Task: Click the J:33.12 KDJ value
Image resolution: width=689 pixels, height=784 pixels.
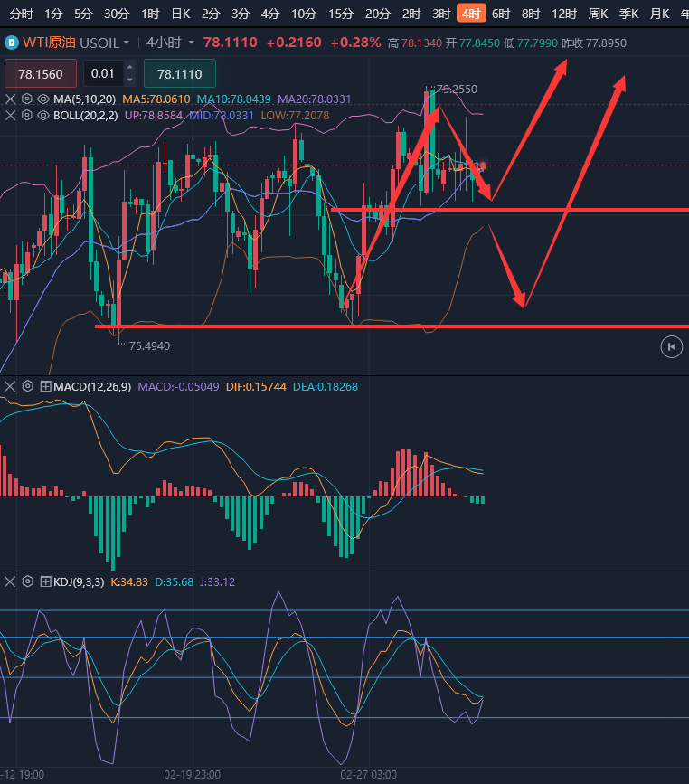Action: 218,582
